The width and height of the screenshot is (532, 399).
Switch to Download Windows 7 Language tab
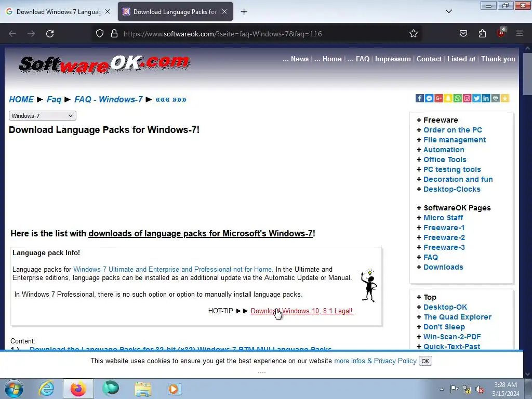point(58,11)
